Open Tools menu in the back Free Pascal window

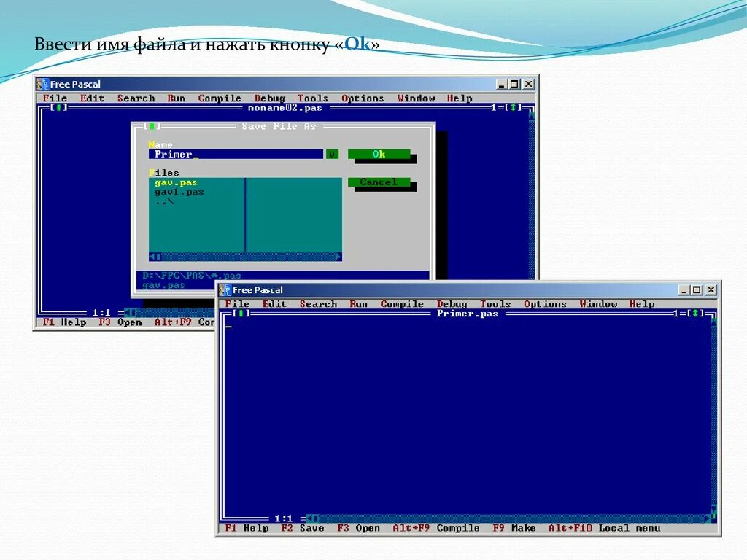(313, 98)
